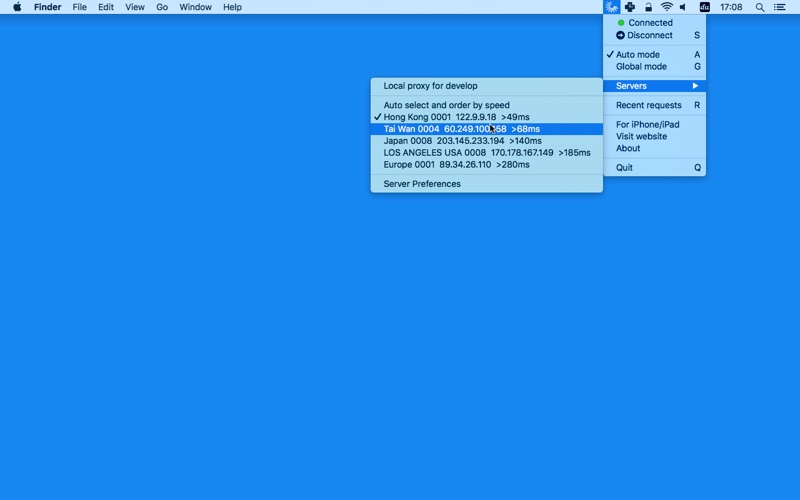Choose Disconnect from the menu
This screenshot has height=500, width=800.
(655, 35)
